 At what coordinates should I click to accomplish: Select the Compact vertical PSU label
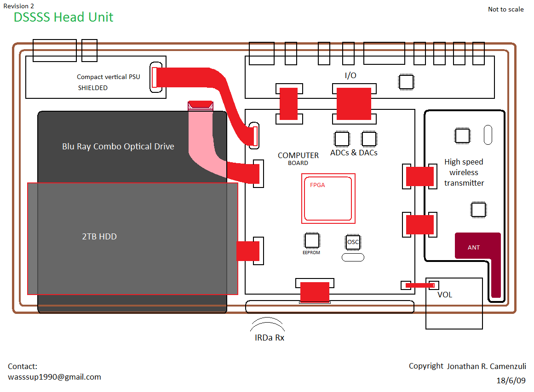pyautogui.click(x=109, y=77)
